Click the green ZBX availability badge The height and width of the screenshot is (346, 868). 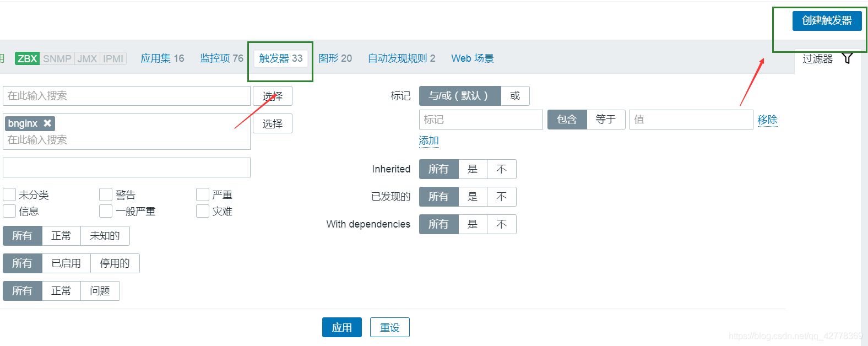click(28, 58)
